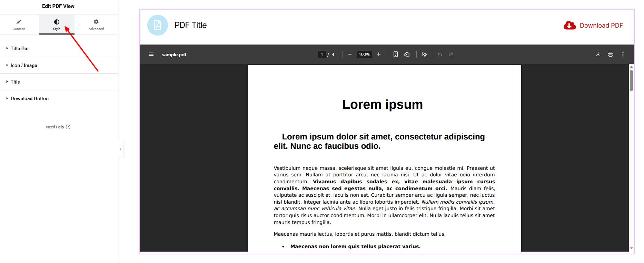Open the PDF viewer sidebar menu
The image size is (644, 263).
(151, 54)
